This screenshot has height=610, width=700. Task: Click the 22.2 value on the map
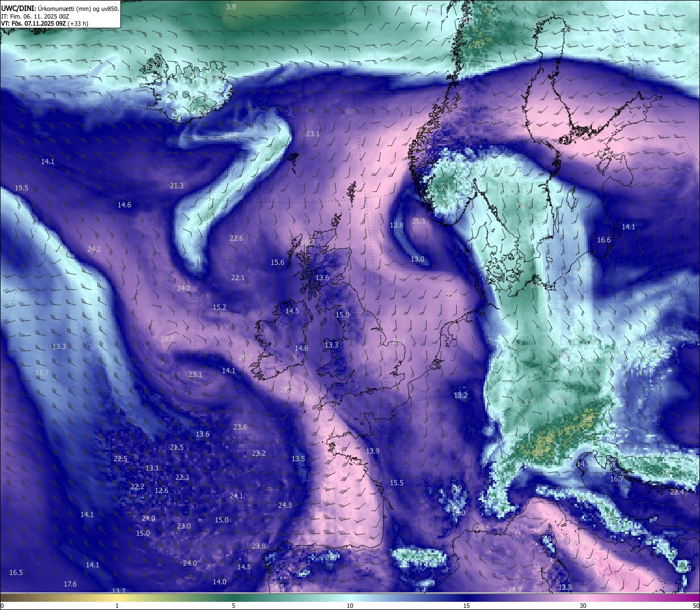click(137, 486)
